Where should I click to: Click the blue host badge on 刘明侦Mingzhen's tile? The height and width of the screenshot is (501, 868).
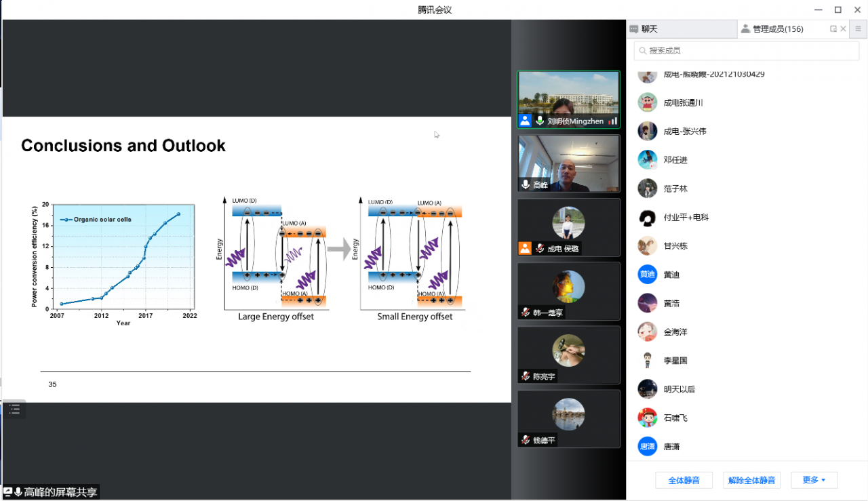pyautogui.click(x=525, y=121)
